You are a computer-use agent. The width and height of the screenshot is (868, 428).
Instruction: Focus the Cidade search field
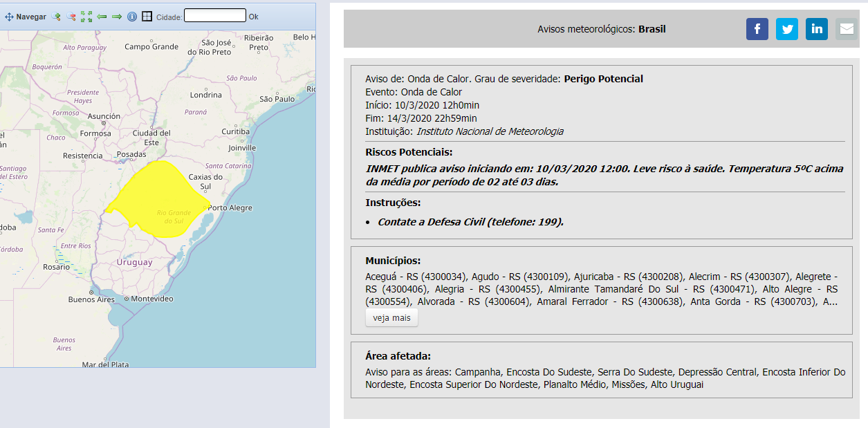click(x=214, y=15)
